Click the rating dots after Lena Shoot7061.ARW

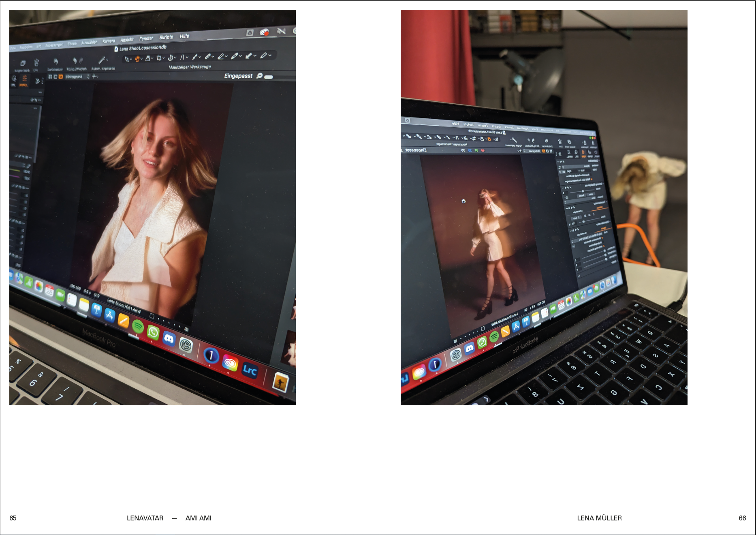pos(169,322)
